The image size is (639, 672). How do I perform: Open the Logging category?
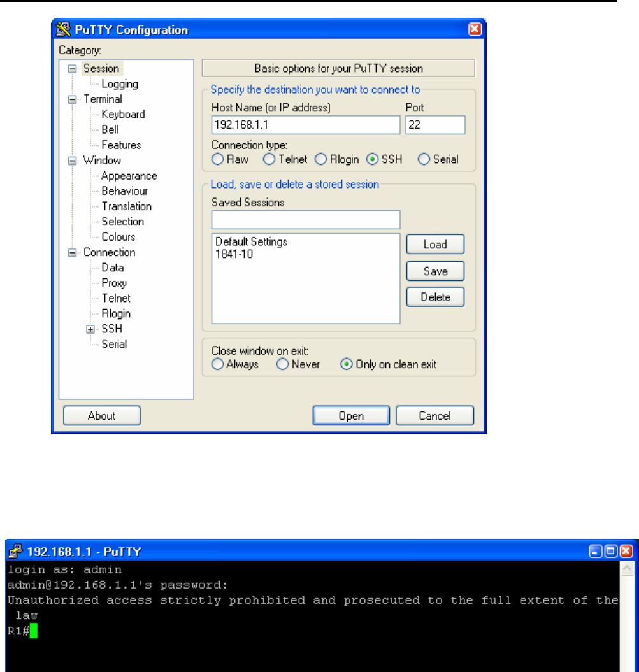tap(120, 84)
